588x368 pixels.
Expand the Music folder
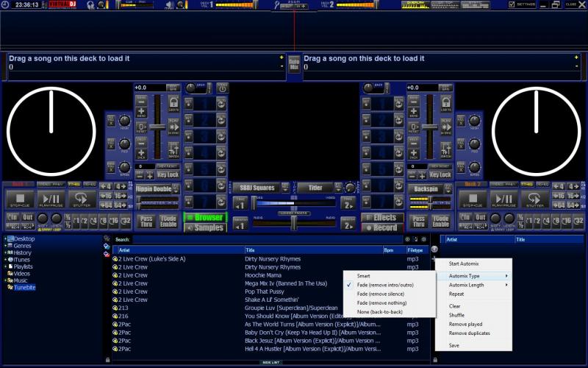click(x=5, y=280)
